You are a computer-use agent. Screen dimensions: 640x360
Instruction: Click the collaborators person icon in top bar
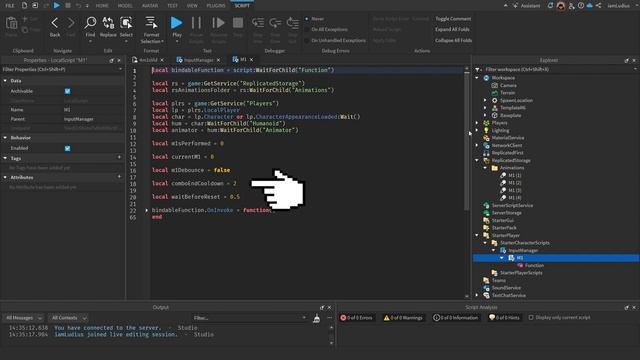click(x=571, y=5)
